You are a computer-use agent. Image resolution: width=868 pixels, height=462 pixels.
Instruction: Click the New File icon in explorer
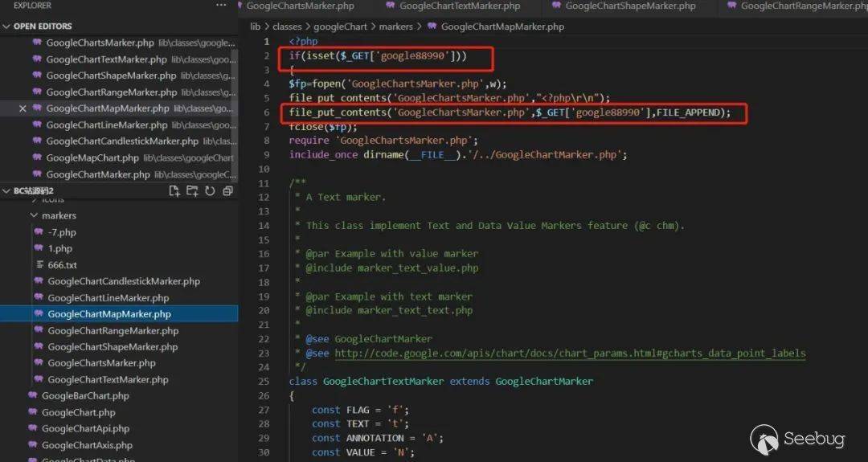click(x=174, y=191)
